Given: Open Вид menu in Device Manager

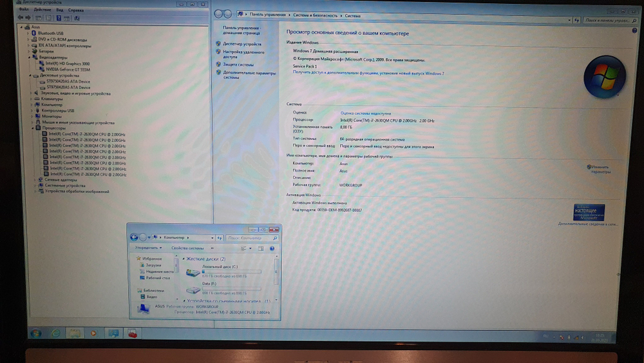Looking at the screenshot, I should [60, 10].
